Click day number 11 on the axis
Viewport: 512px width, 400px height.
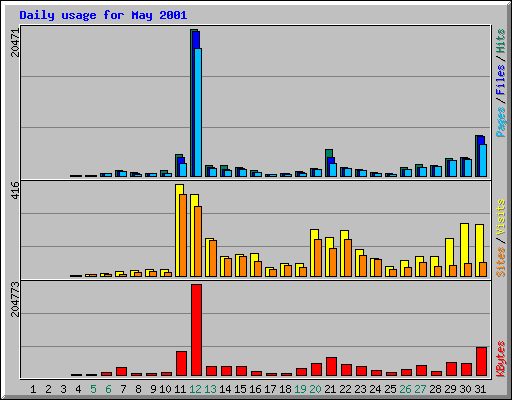click(x=180, y=389)
